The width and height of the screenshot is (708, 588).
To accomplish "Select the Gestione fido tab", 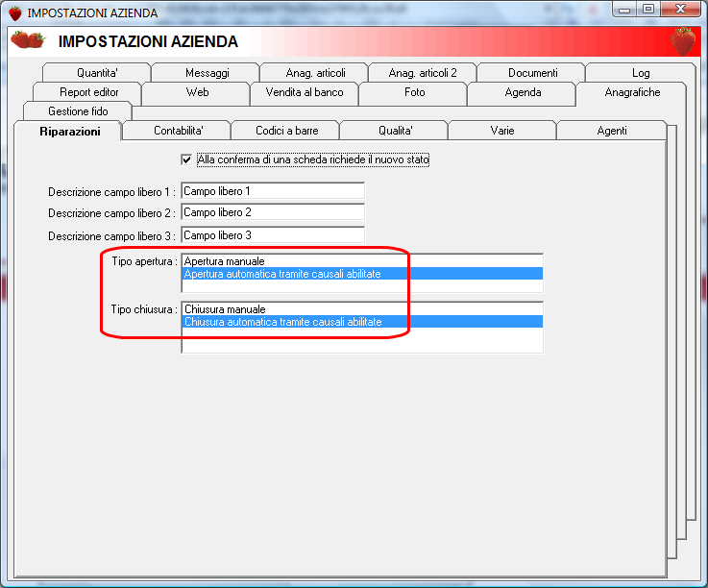I will [x=78, y=111].
